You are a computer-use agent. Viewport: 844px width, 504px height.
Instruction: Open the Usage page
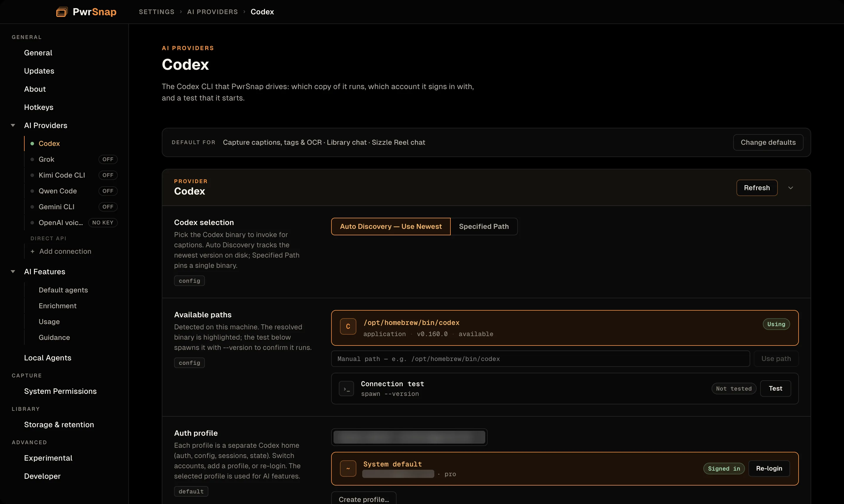coord(49,322)
